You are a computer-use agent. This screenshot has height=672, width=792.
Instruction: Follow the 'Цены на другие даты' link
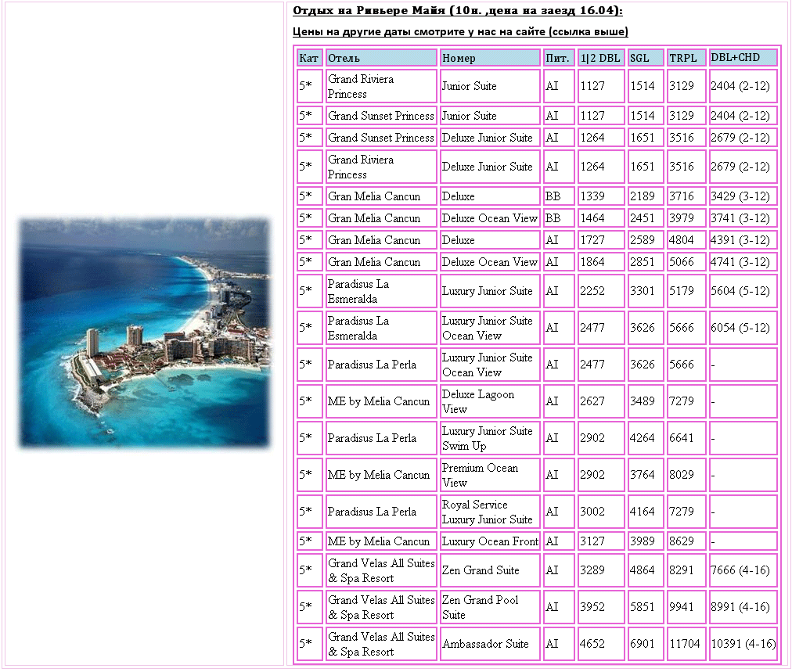[459, 32]
